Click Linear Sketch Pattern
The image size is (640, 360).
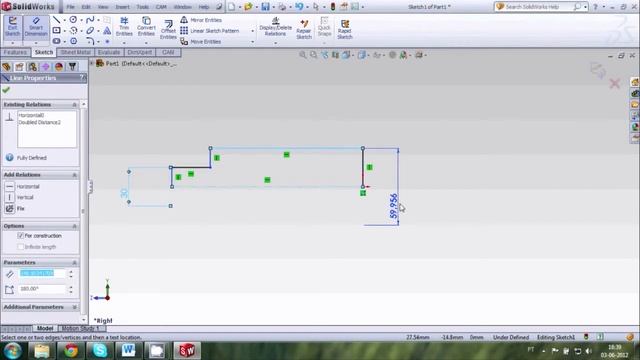[209, 31]
